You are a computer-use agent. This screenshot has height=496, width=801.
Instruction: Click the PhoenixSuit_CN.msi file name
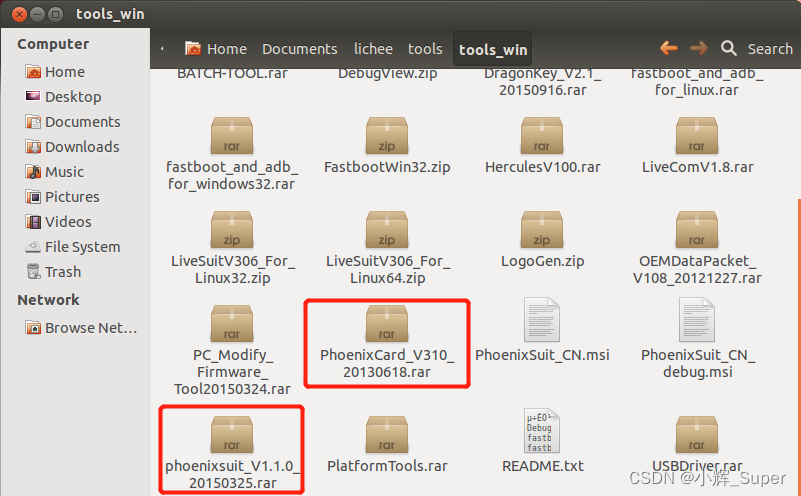tap(543, 355)
